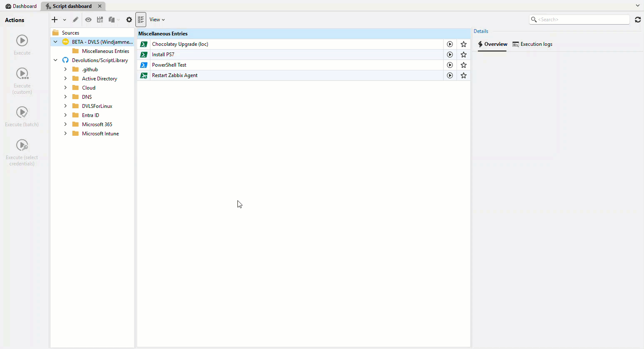Select the PowerShell Test script icon
Screen dimensions: 644x349
[144, 65]
